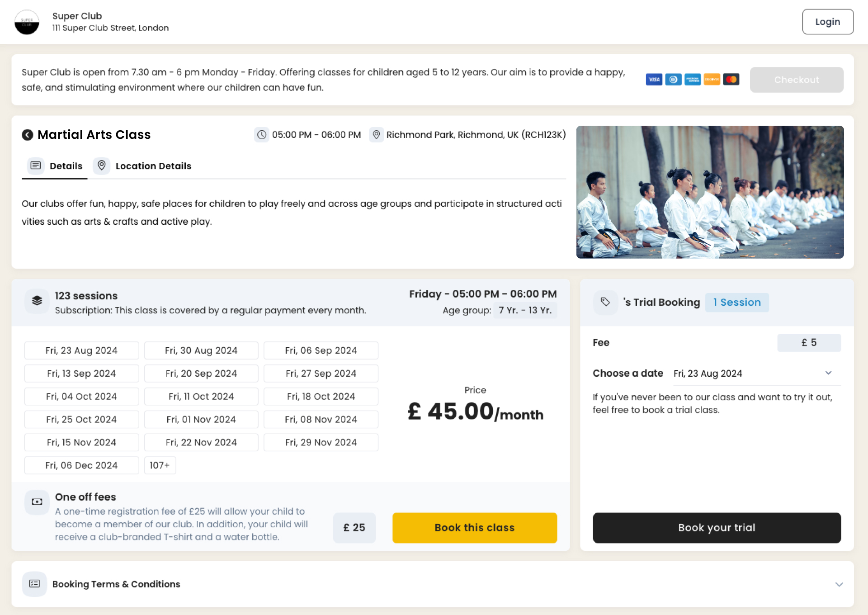Image resolution: width=868 pixels, height=615 pixels.
Task: Click the price tag icon by Trial Booking
Action: click(x=605, y=302)
